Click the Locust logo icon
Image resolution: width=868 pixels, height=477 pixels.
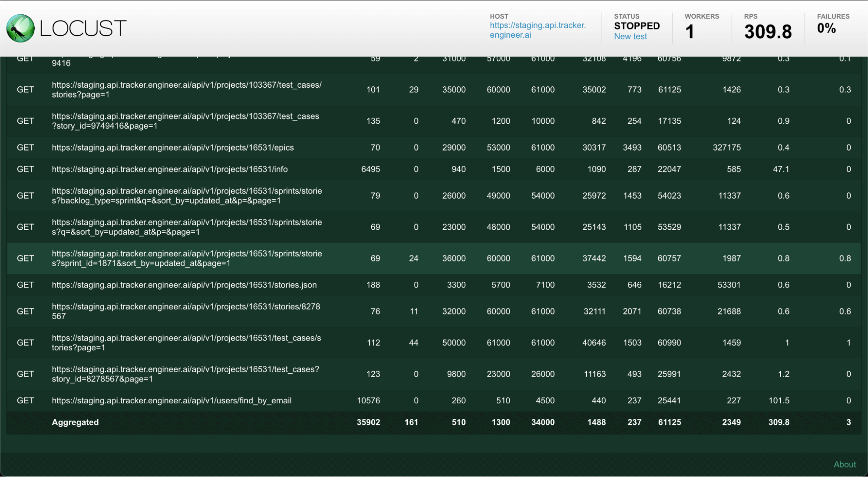tap(20, 28)
